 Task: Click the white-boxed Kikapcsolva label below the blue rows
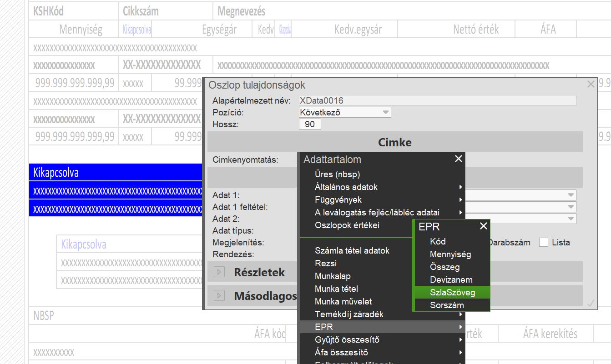coord(84,244)
